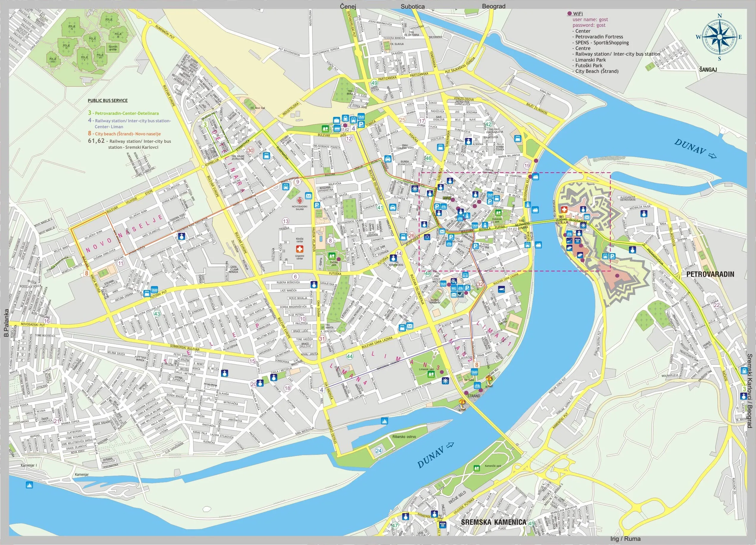
Task: Select 'City Beach (Štrand)' in the WiFi list
Action: click(x=597, y=71)
